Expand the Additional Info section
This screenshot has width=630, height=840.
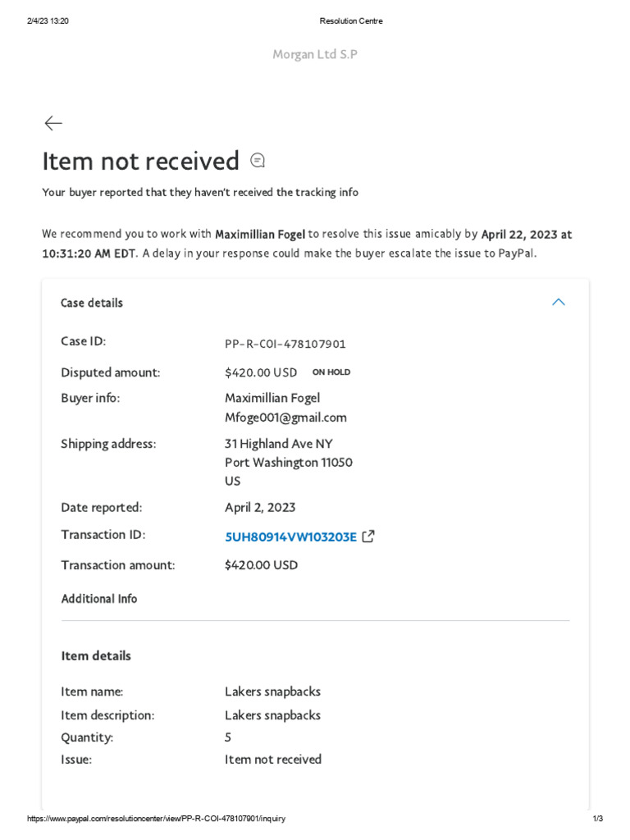(x=99, y=599)
